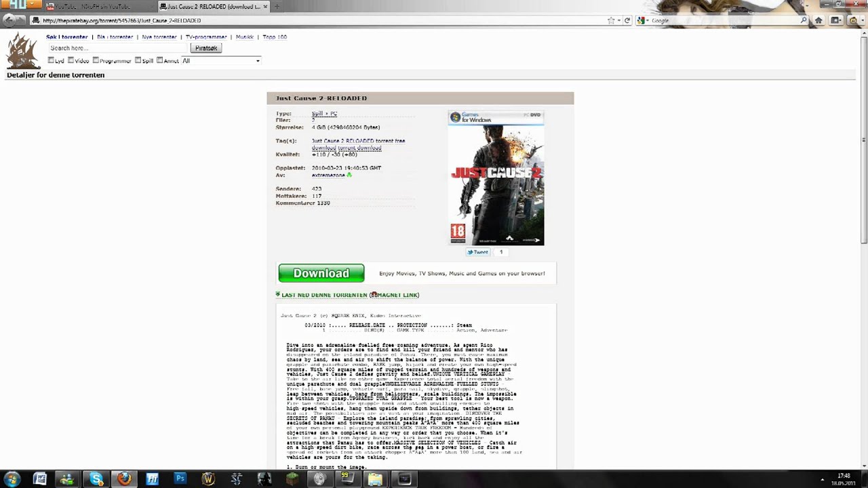Click the Tweet button
This screenshot has height=488, width=868.
tap(477, 252)
